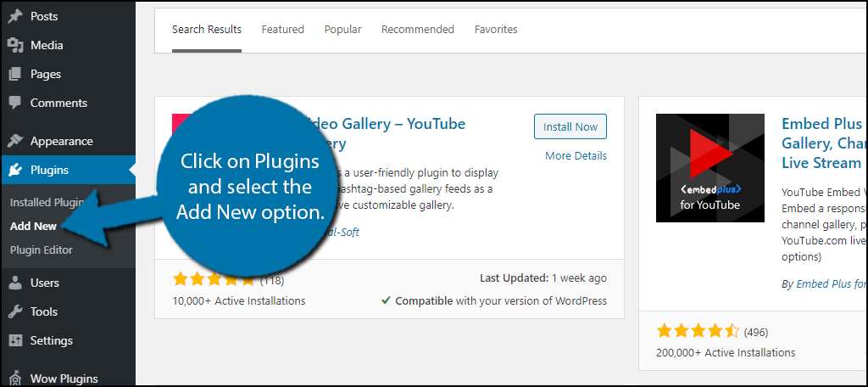Viewport: 868px width, 387px height.
Task: Switch to the Featured tab
Action: (x=283, y=30)
